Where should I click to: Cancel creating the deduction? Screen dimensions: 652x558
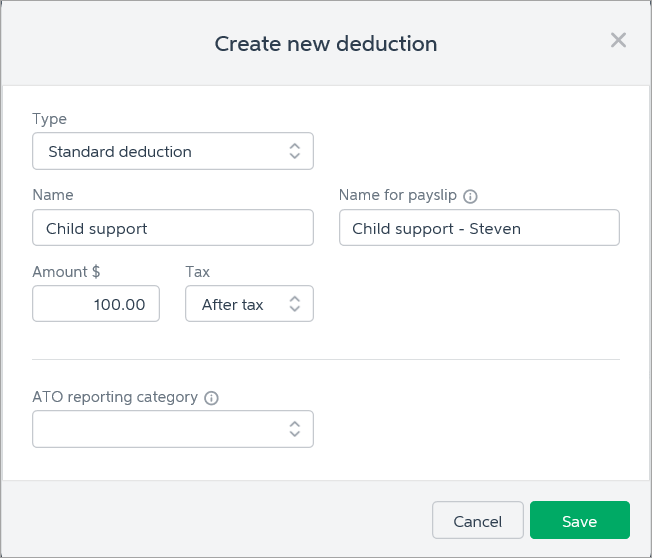[478, 520]
